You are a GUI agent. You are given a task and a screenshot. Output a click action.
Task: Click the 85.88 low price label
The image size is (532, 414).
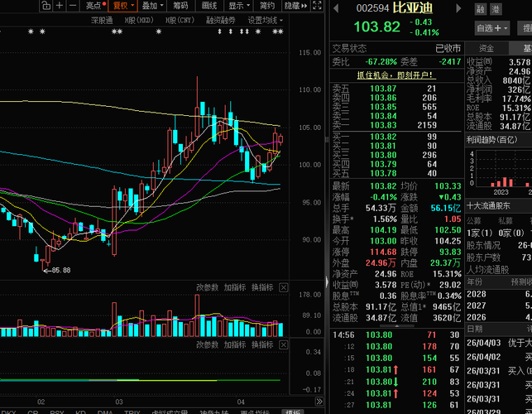click(61, 270)
